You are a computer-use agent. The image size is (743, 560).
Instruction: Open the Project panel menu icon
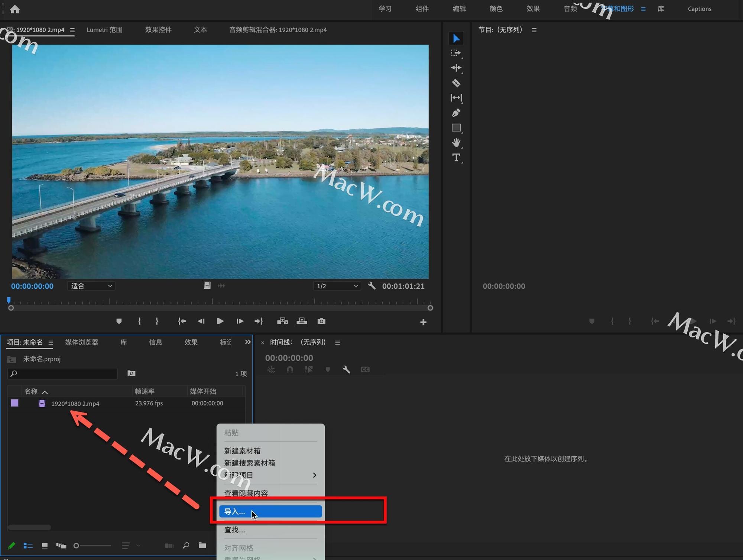tap(51, 343)
